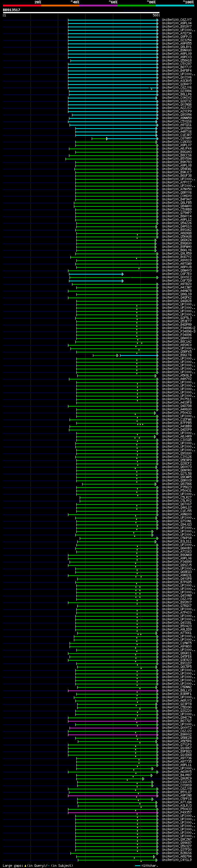Click hit label UniRef100_B6KLY6
This screenshot has height=868, width=197.
[x=176, y=250]
